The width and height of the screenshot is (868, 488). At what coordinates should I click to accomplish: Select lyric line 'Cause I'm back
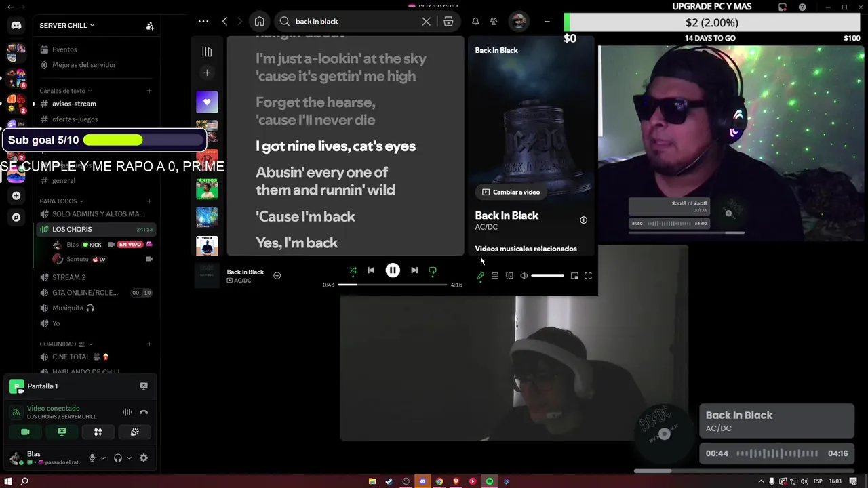[305, 217]
